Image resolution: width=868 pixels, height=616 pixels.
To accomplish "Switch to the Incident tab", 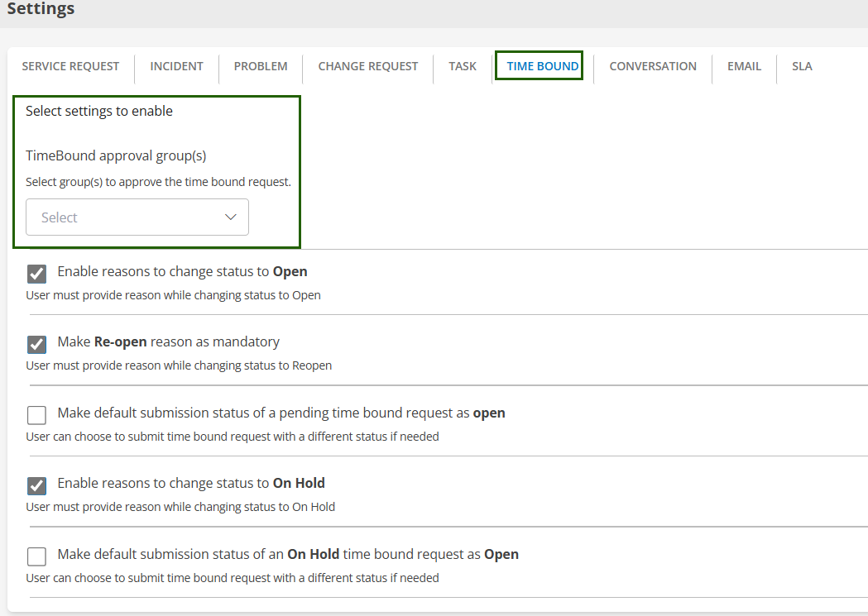I will pyautogui.click(x=176, y=66).
